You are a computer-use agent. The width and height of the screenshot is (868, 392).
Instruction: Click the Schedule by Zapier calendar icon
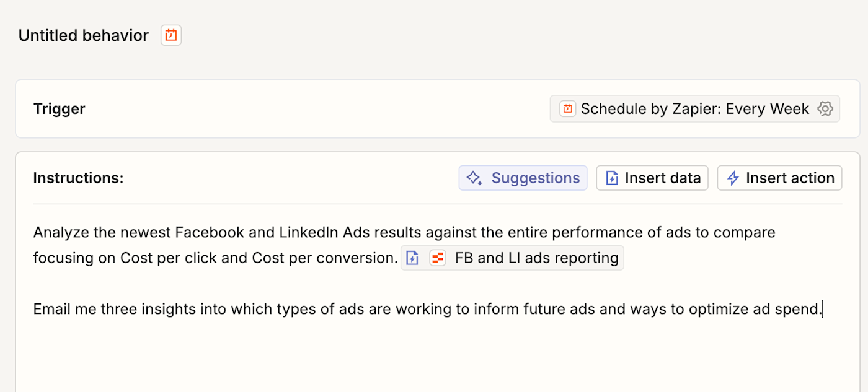pos(567,109)
